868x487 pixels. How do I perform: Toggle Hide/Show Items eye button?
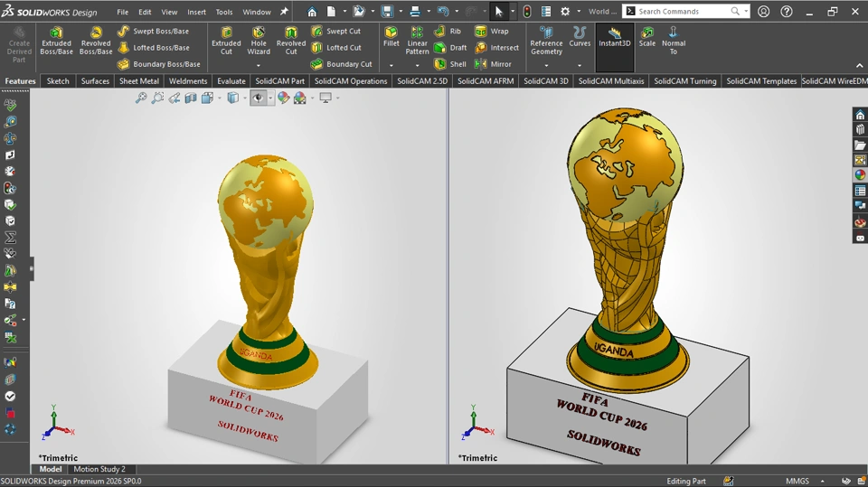point(258,98)
